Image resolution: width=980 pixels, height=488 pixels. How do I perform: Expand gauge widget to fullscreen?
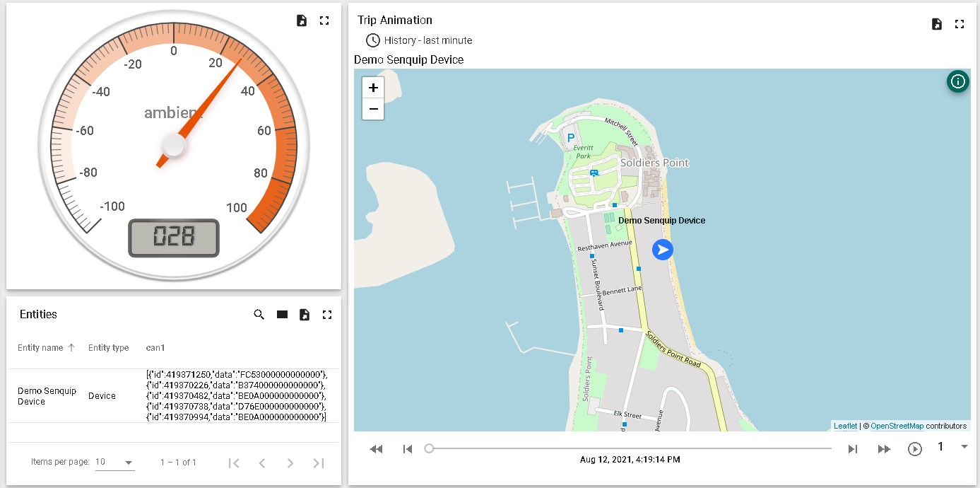(324, 21)
